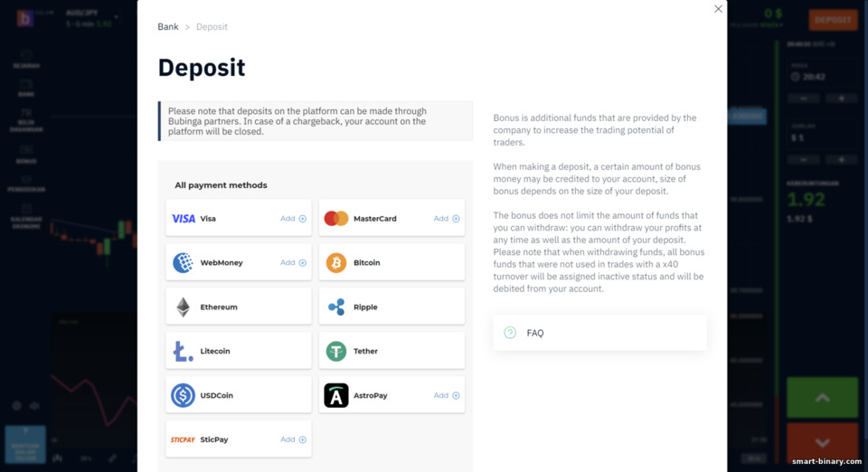Click the orange Deposit button behind dialog
The height and width of the screenshot is (472, 868).
tap(833, 20)
